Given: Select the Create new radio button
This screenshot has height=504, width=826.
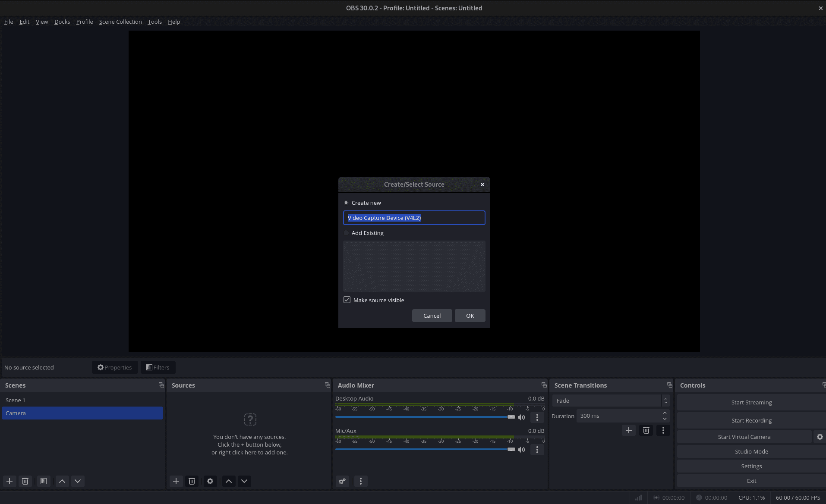Looking at the screenshot, I should 346,203.
